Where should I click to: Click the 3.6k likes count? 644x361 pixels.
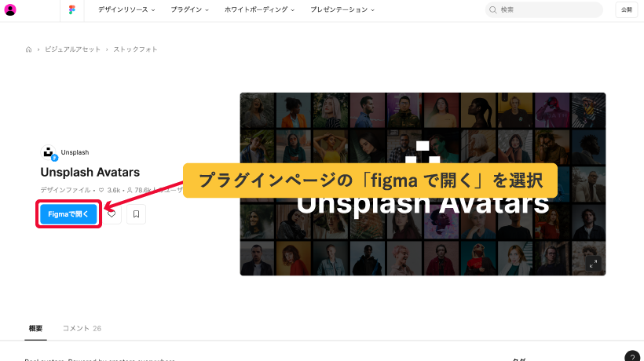[x=110, y=191]
